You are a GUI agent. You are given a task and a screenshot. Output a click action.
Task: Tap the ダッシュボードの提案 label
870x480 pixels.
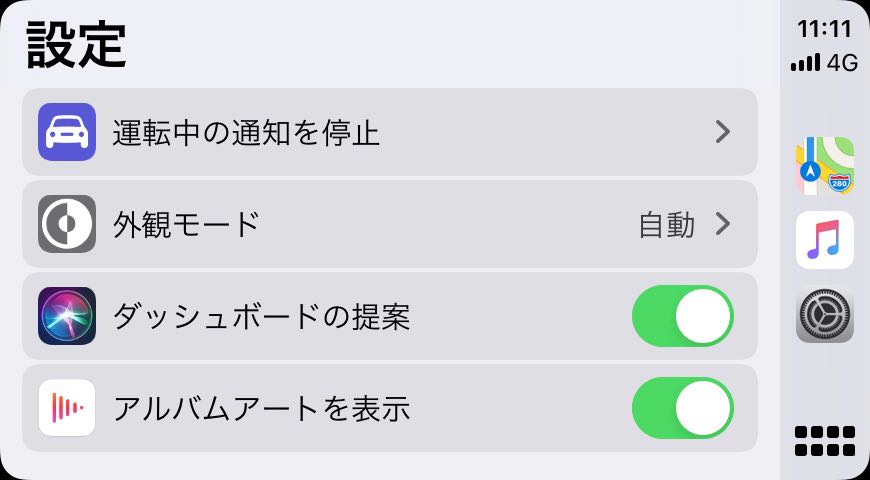click(261, 317)
